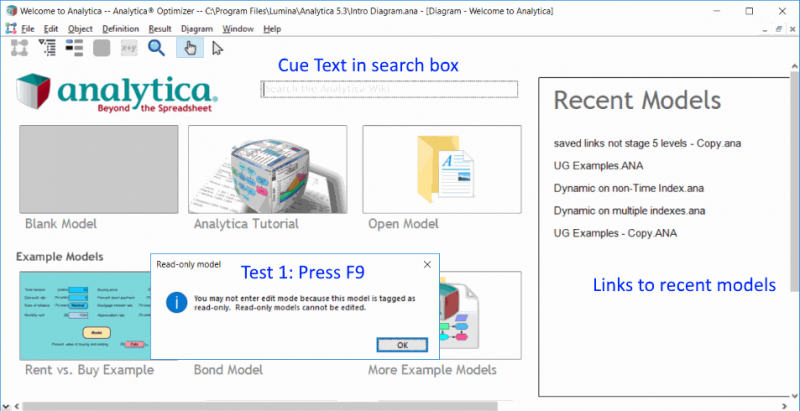Close the Read-only model dialog

pyautogui.click(x=428, y=264)
